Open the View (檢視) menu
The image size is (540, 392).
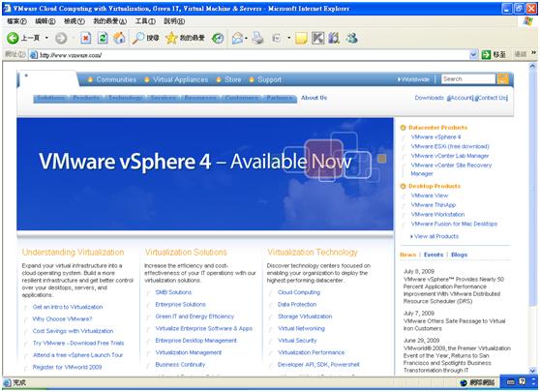tap(75, 21)
